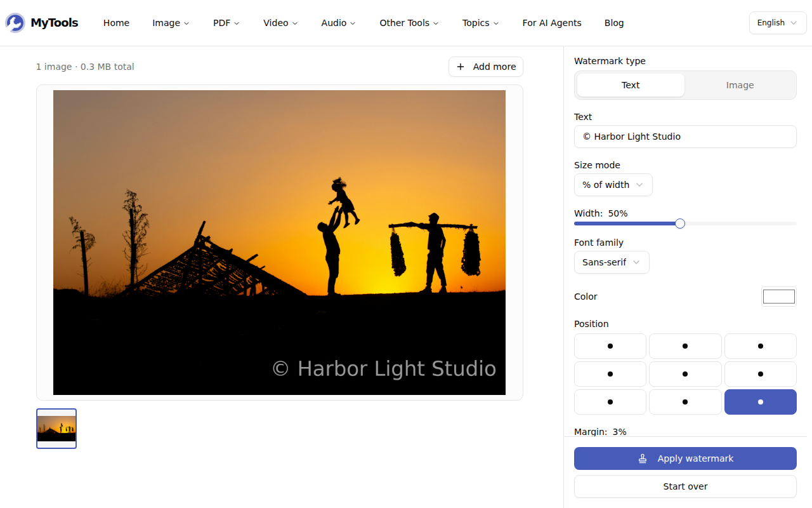This screenshot has height=508, width=812.
Task: Open the Image menu dropdown
Action: 171,23
